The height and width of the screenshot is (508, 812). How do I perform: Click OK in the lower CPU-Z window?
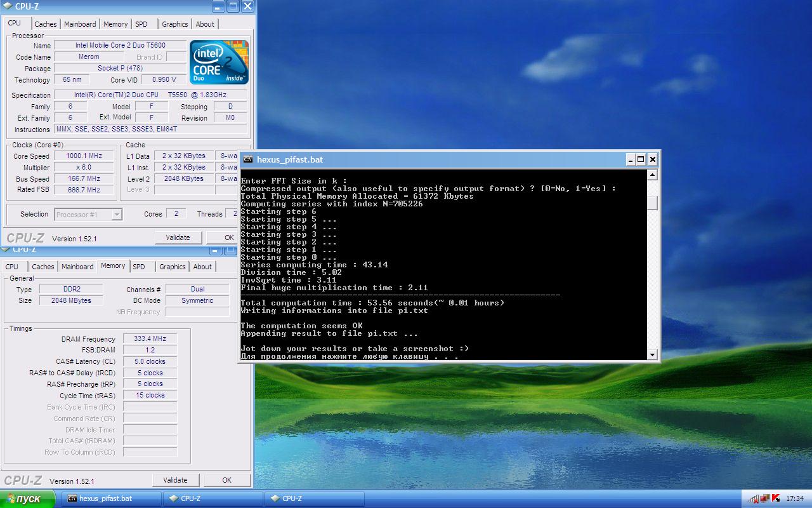coord(226,480)
